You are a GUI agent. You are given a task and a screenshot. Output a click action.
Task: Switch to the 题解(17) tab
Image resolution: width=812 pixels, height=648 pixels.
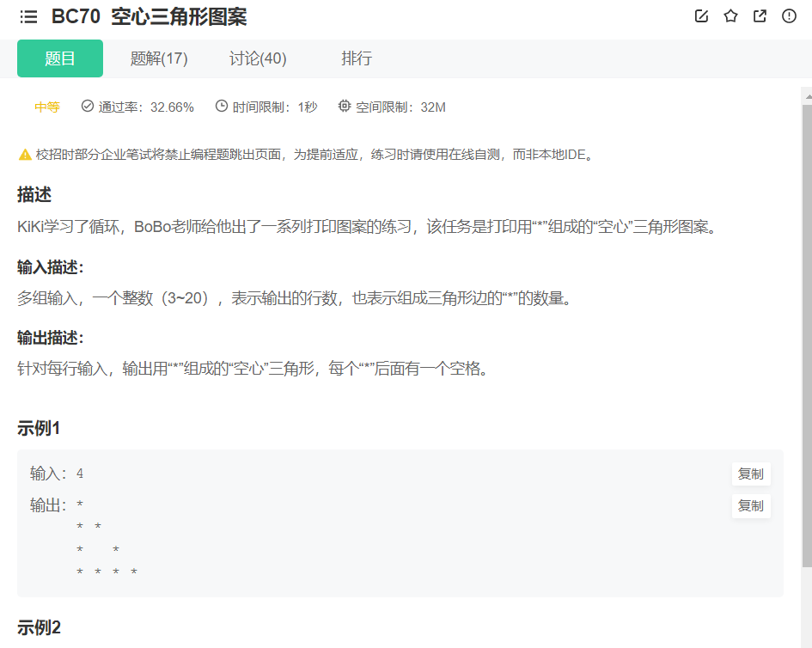point(161,58)
